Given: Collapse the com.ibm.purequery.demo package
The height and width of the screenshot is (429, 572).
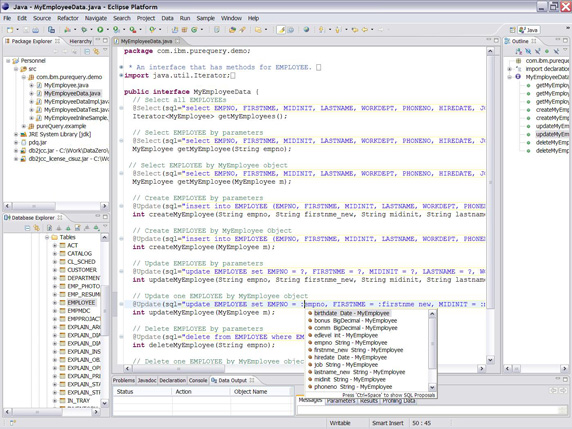Looking at the screenshot, I should 24,77.
